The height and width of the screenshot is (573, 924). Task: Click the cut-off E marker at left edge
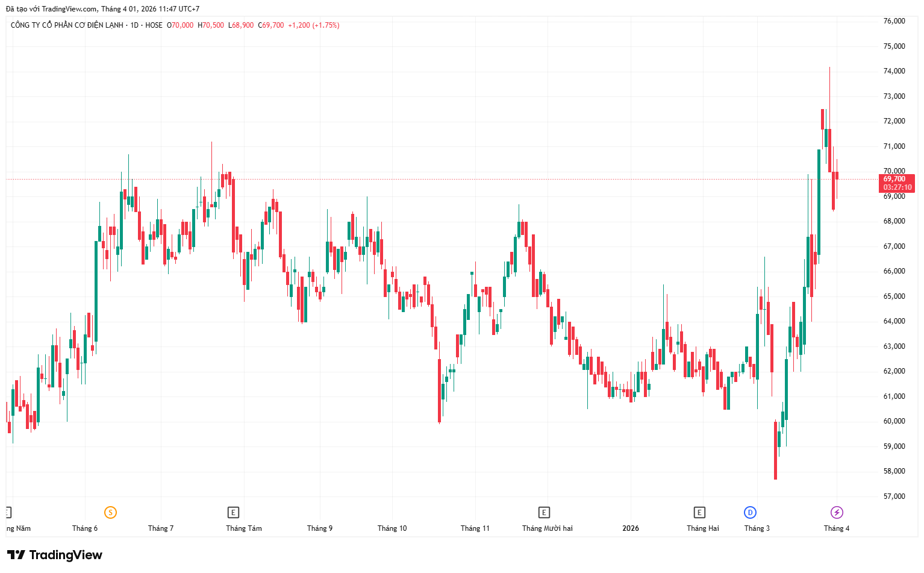(x=8, y=513)
